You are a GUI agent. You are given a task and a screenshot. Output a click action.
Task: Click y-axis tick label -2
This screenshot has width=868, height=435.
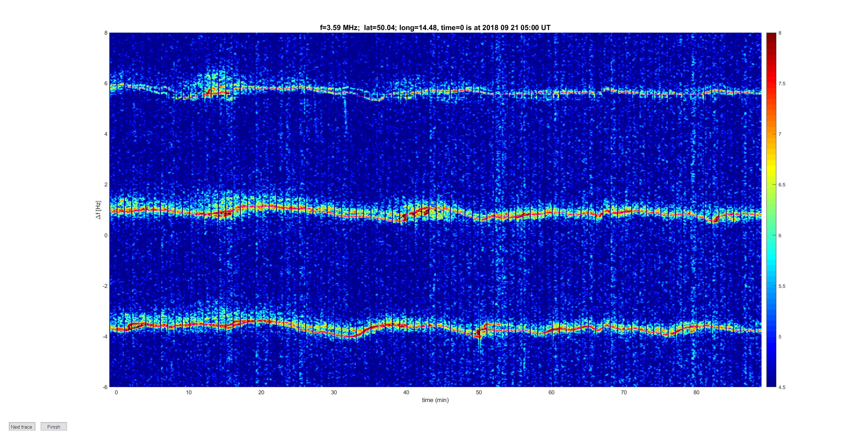[105, 286]
